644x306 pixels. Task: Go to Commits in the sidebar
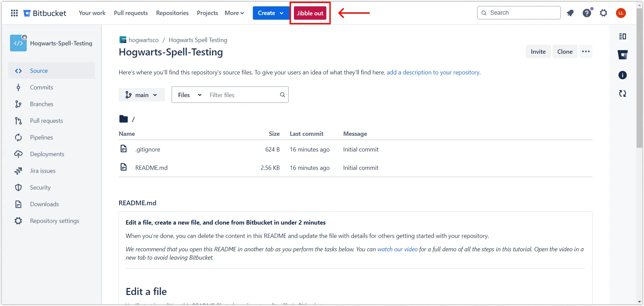[41, 87]
